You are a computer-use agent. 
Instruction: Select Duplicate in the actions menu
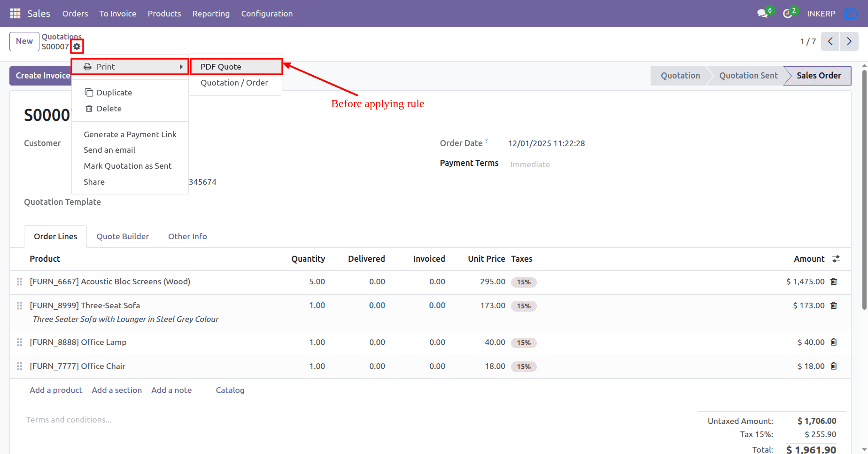click(x=130, y=93)
